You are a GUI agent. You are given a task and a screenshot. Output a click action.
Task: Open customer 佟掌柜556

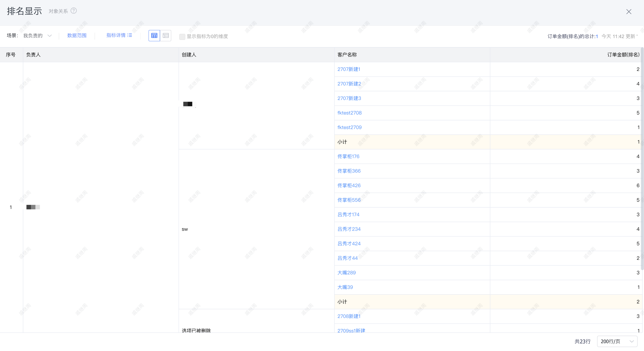349,200
